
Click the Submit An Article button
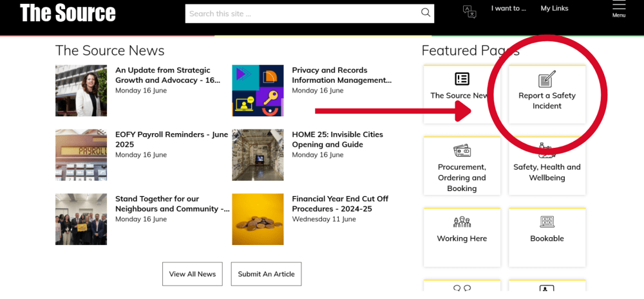tap(266, 274)
